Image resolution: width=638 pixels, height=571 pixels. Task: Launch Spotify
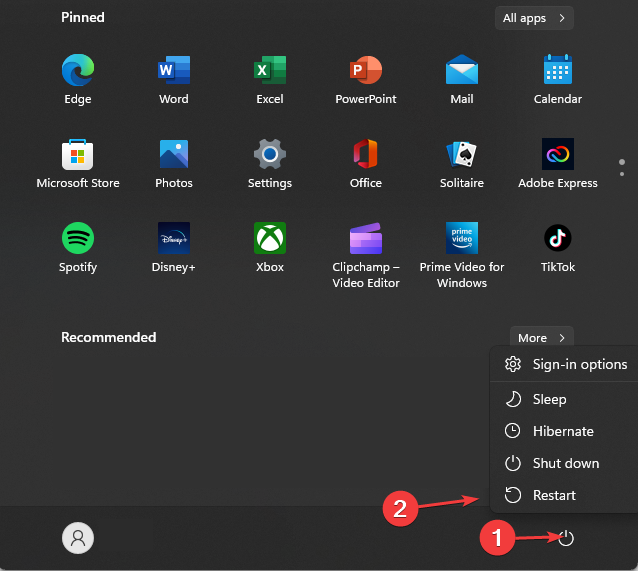[x=78, y=247]
